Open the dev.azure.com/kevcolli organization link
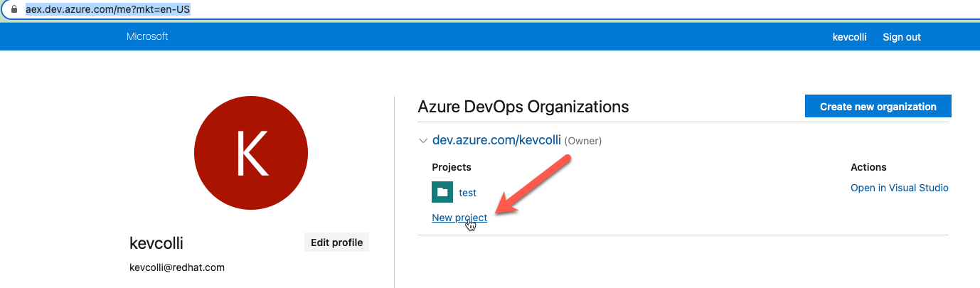Image resolution: width=980 pixels, height=288 pixels. click(496, 141)
